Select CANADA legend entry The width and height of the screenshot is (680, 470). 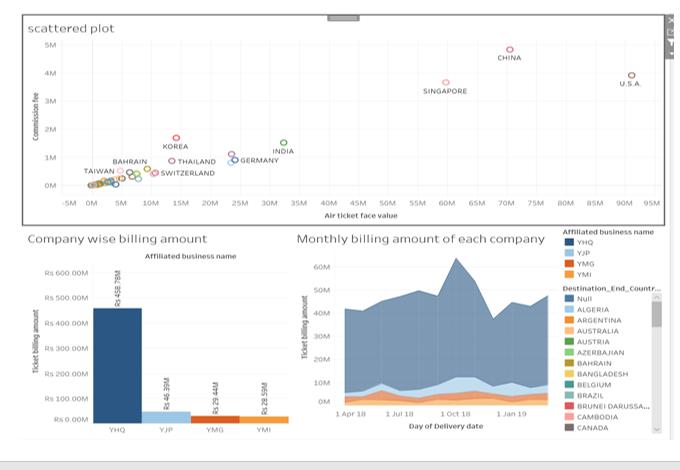click(x=586, y=428)
